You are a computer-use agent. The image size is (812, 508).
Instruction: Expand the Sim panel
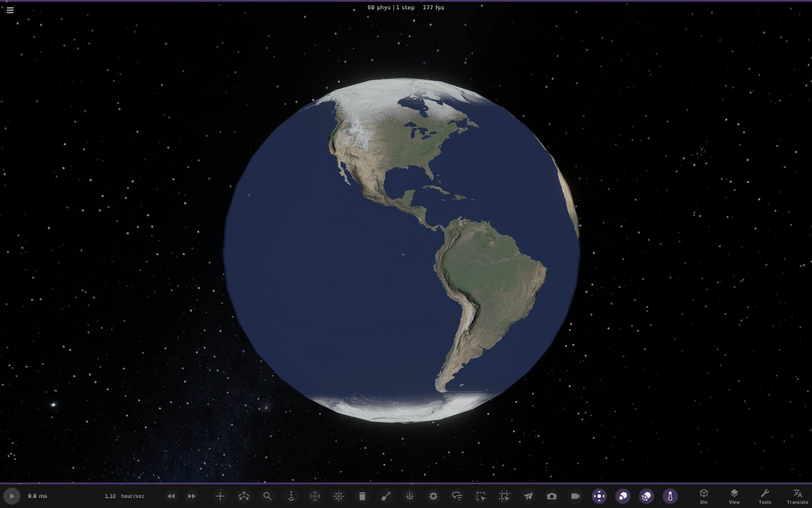704,496
